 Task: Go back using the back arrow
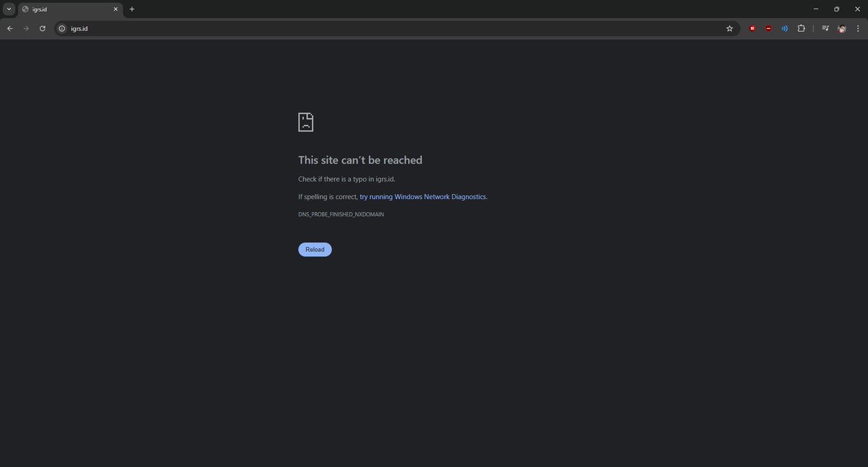pos(9,28)
